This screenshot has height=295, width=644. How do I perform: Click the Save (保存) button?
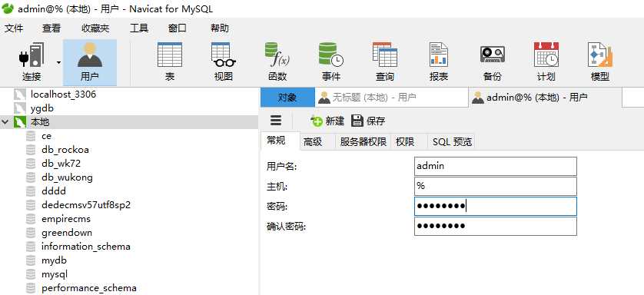click(x=368, y=121)
